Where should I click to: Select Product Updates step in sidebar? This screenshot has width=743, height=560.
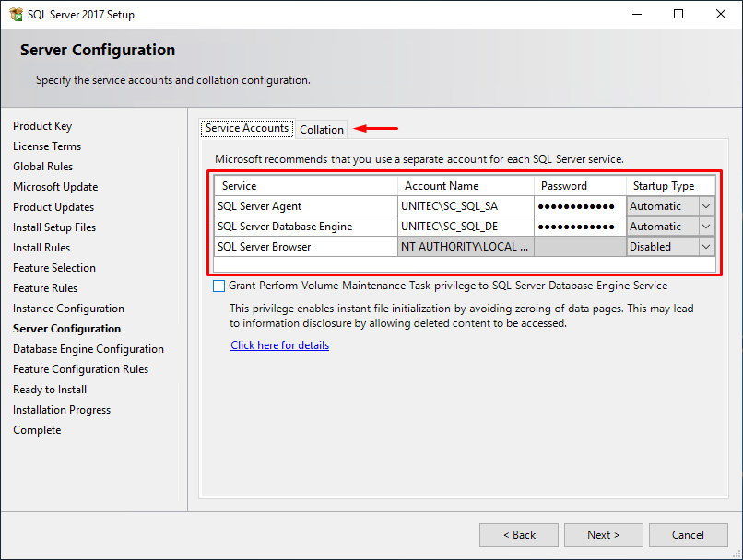coord(53,207)
